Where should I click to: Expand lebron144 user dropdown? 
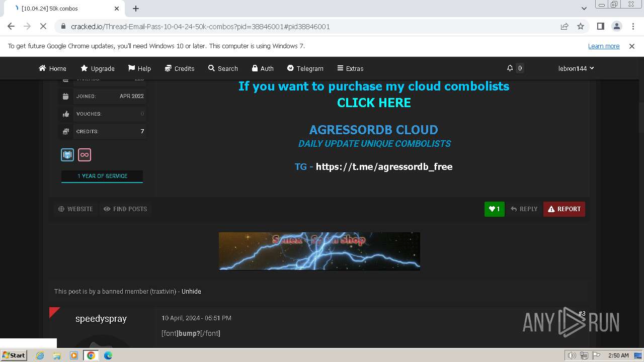coord(576,68)
